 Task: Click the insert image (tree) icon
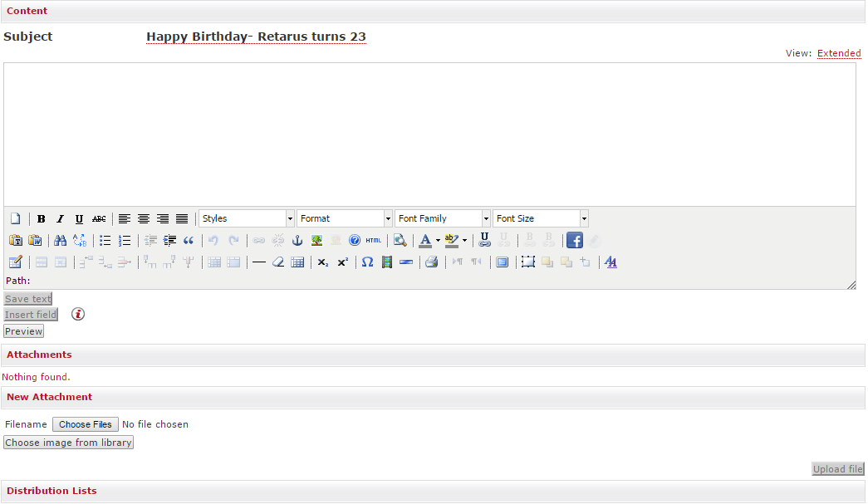pyautogui.click(x=316, y=241)
